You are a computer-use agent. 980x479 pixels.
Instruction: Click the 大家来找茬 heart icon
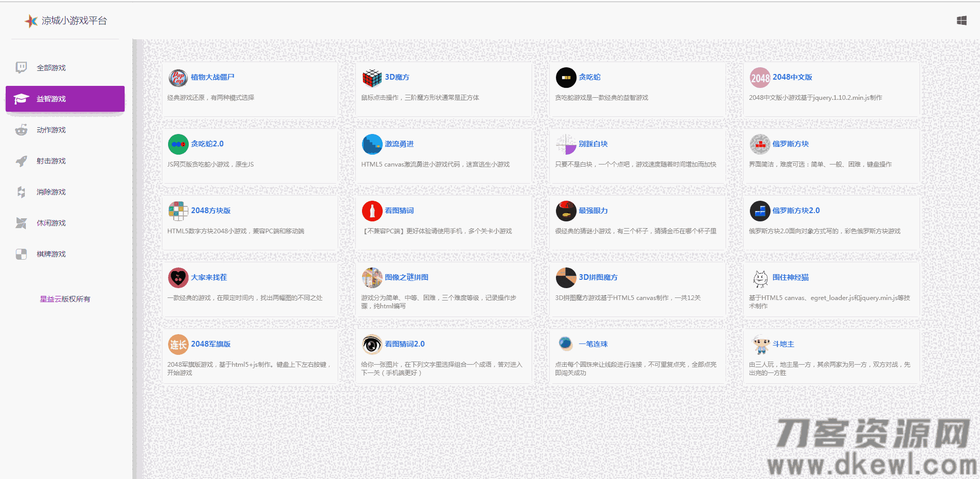click(x=178, y=278)
